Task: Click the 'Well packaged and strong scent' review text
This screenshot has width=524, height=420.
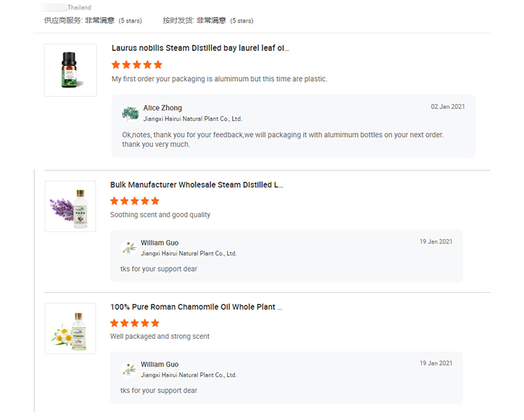Action: [x=160, y=337]
